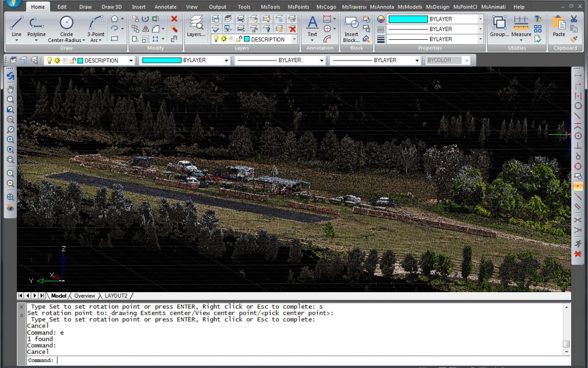Viewport: 588px width, 368px height.
Task: Expand the Circle Center-Radius dropdown
Action: [83, 40]
